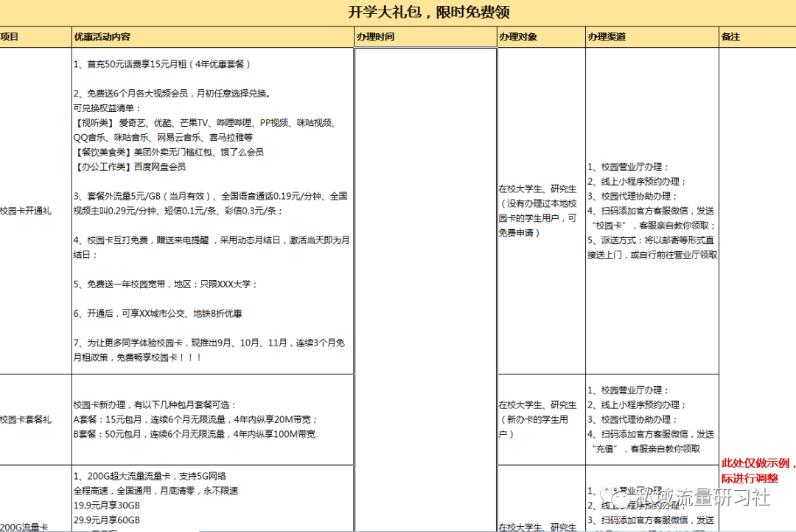Select the "B套餐：50元包月" line
Viewport: 796px width, 532px height.
pyautogui.click(x=195, y=435)
